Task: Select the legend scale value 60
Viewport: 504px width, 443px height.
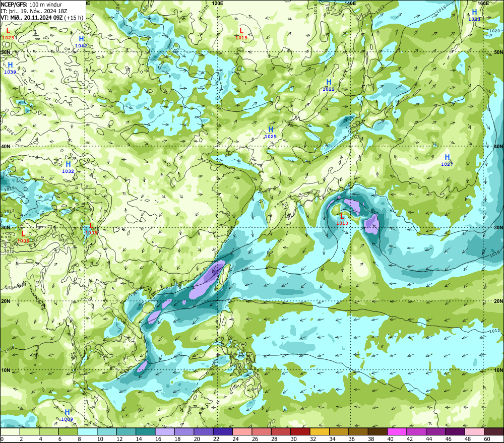Action: tap(487, 439)
